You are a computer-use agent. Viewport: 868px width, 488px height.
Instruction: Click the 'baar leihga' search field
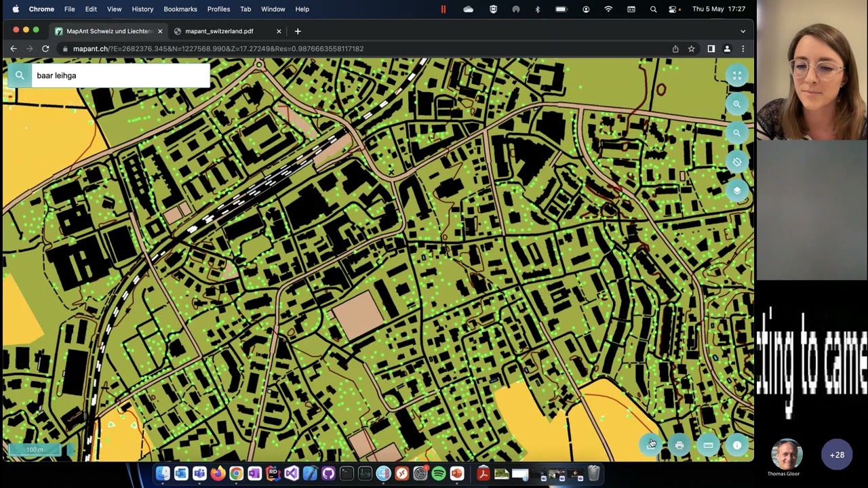121,75
